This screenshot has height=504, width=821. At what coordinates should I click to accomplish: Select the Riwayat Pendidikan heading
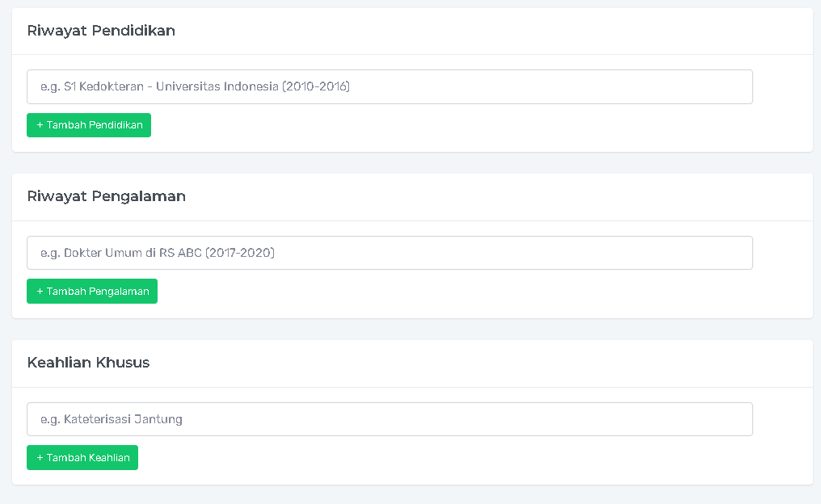101,31
